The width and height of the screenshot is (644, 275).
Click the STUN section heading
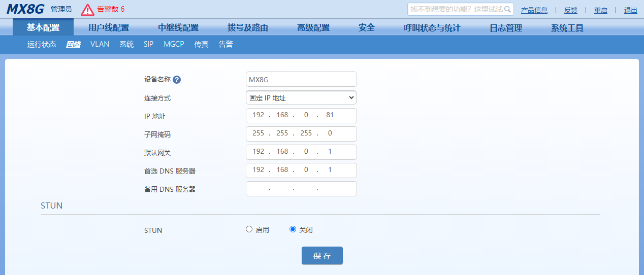(x=52, y=205)
